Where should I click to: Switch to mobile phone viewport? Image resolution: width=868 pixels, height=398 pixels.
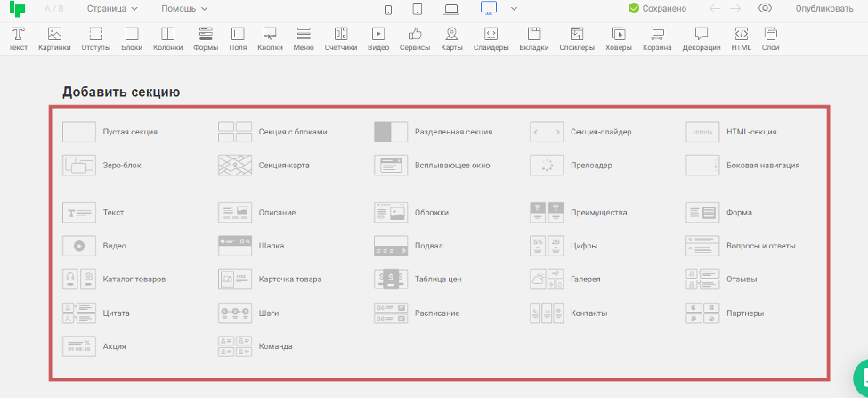pyautogui.click(x=388, y=10)
